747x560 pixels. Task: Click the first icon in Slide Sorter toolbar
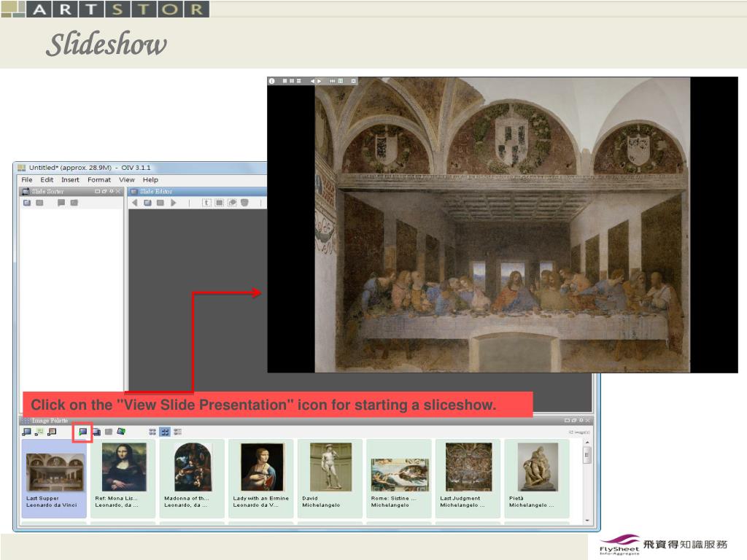pos(27,203)
